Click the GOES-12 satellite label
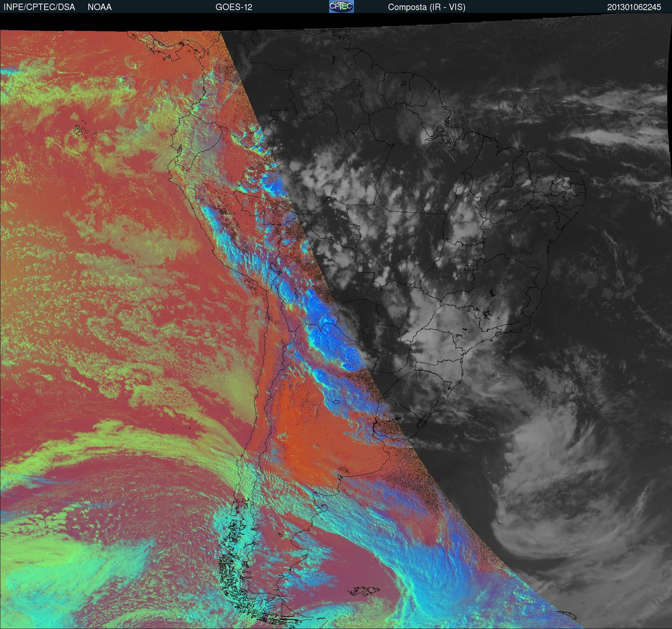This screenshot has height=629, width=672. pyautogui.click(x=234, y=7)
